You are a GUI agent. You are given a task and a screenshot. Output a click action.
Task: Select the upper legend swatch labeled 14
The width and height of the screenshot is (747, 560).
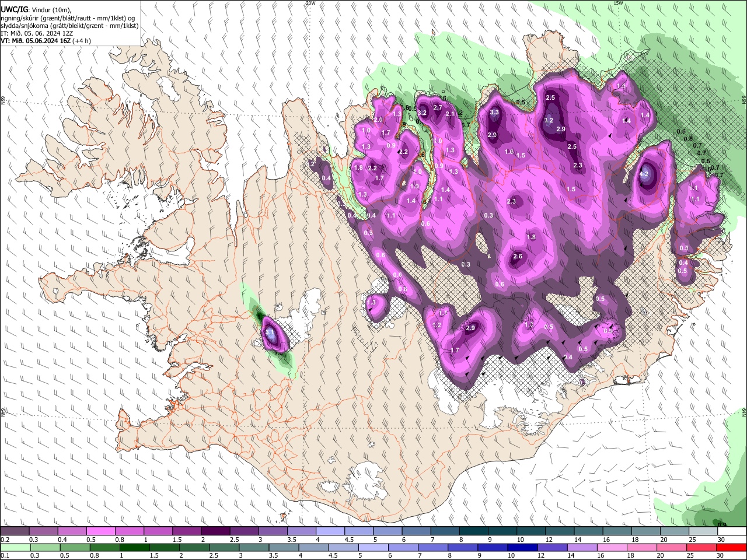[x=589, y=531]
